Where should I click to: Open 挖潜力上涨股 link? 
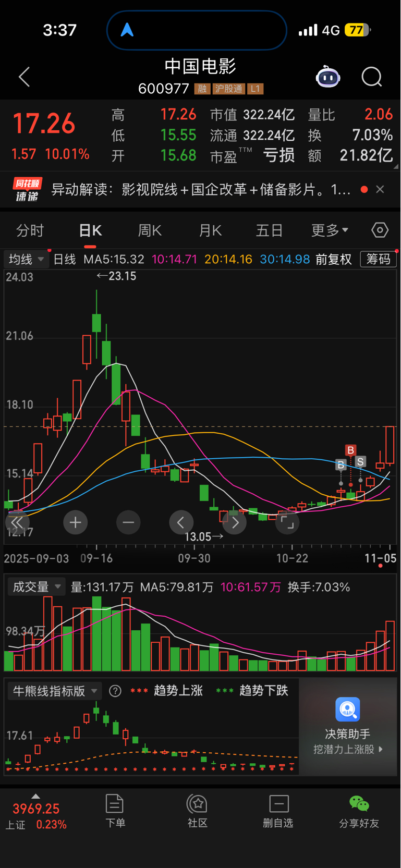coord(348,749)
